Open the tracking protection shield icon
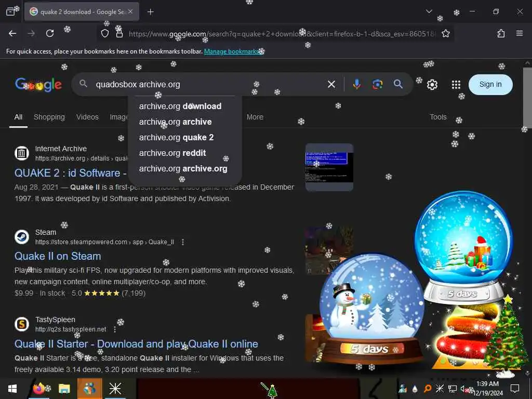 tap(105, 33)
